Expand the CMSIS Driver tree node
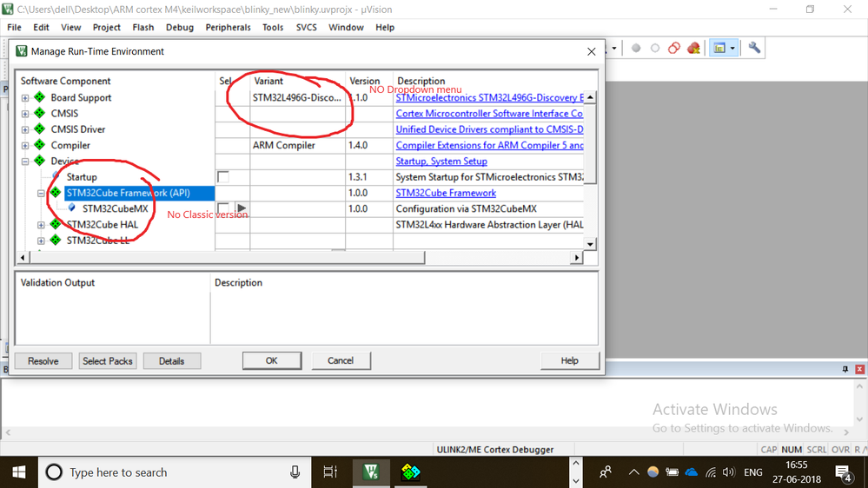The image size is (868, 488). (25, 130)
